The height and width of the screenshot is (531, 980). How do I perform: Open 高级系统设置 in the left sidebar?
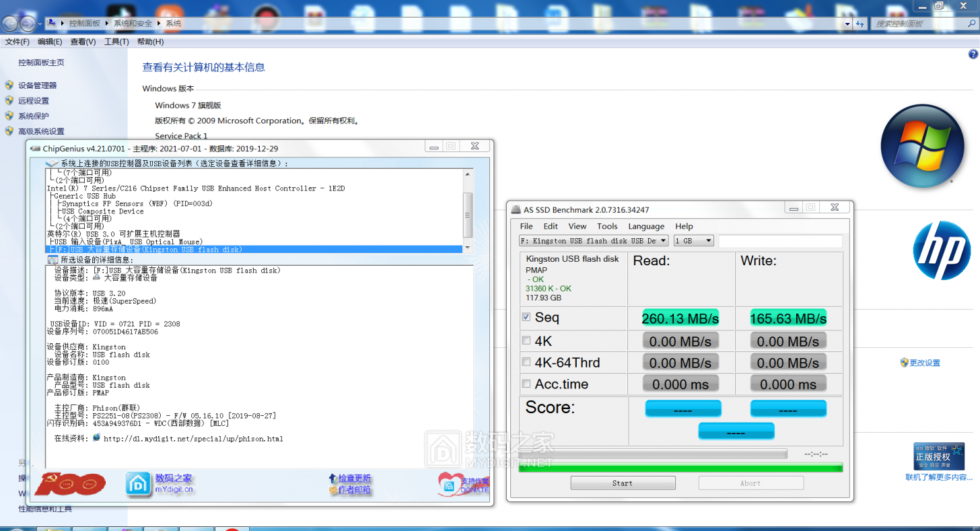pos(42,132)
